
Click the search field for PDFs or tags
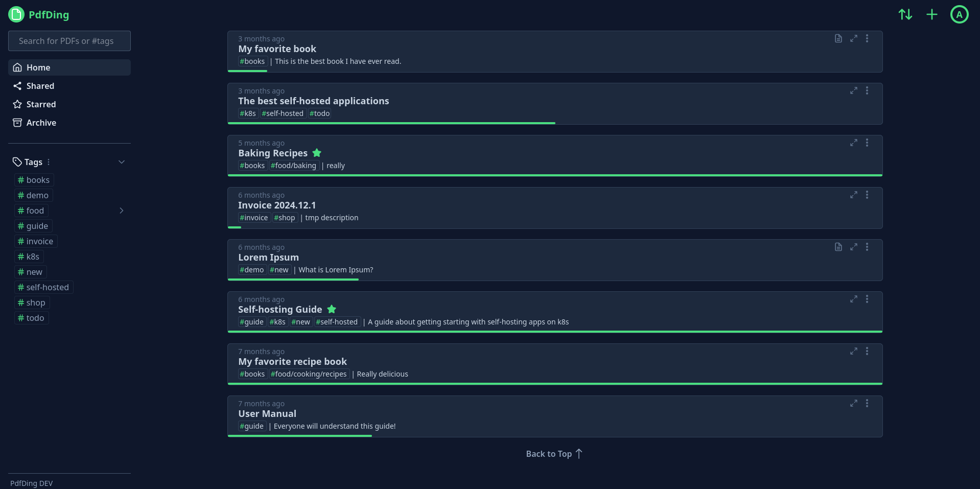[x=69, y=41]
